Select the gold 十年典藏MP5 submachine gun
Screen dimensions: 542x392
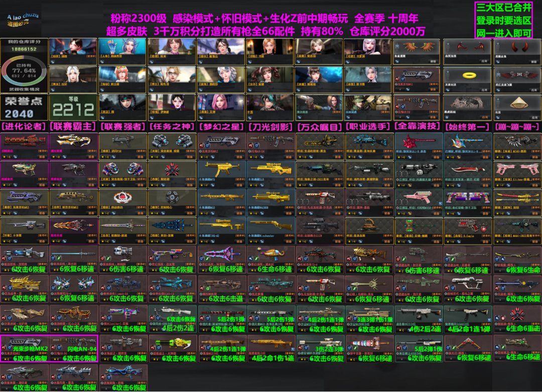[222, 174]
